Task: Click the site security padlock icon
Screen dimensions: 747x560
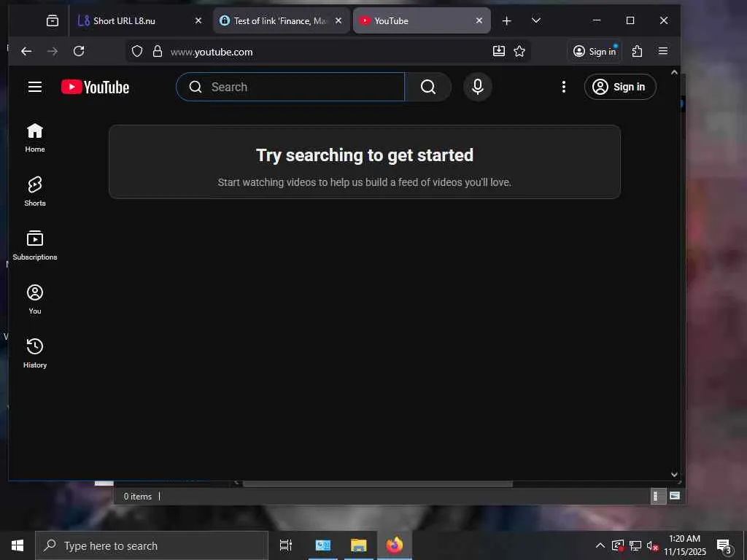Action: coord(158,52)
